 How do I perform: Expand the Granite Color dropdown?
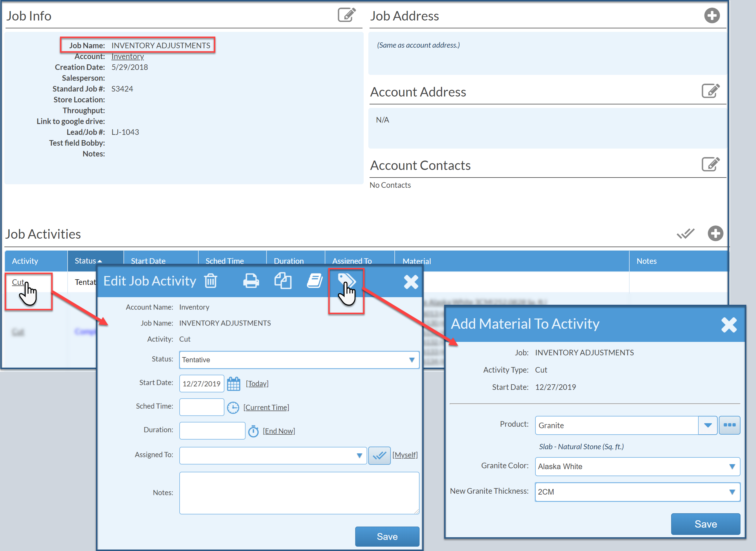[637, 466]
